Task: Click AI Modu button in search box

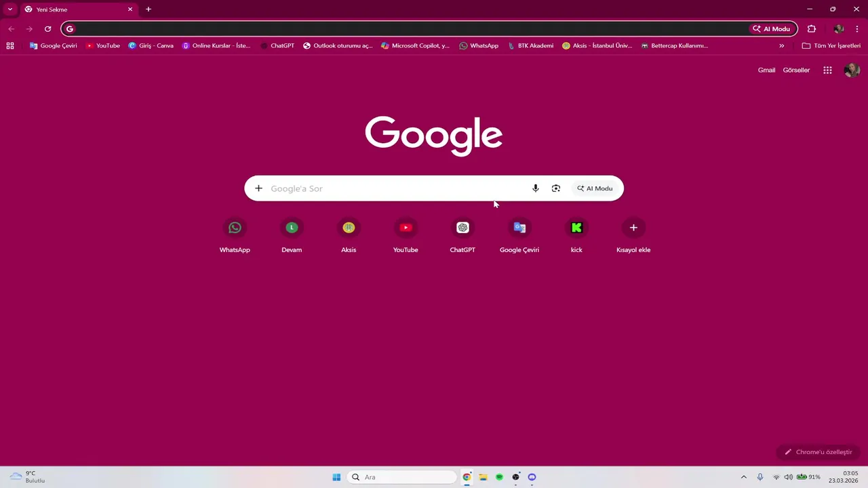Action: tap(595, 188)
